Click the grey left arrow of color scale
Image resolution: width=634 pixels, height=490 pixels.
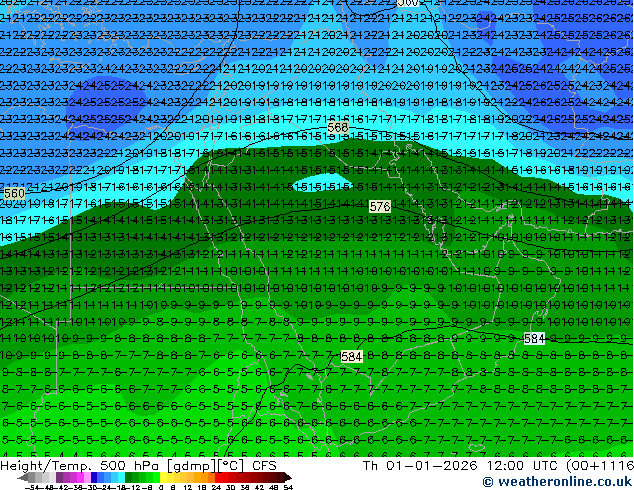pyautogui.click(x=23, y=477)
